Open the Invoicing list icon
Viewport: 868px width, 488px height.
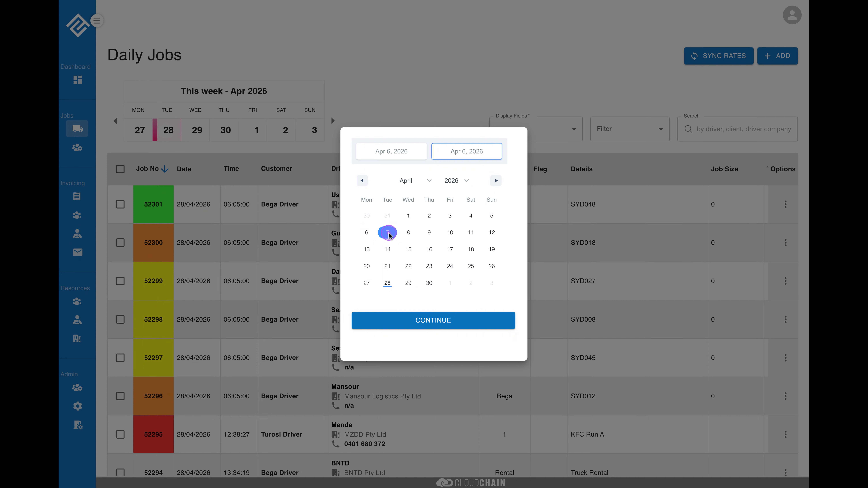pos(77,196)
